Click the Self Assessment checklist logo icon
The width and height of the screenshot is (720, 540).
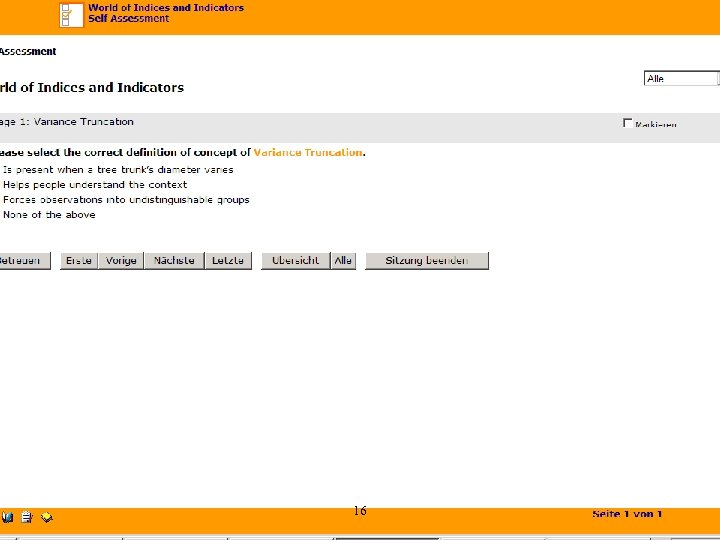72,15
